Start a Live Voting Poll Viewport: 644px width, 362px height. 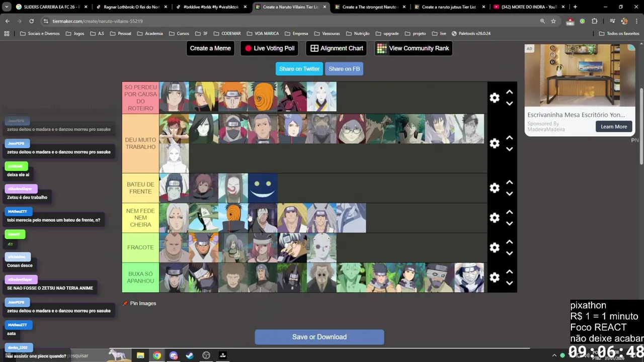coord(270,48)
